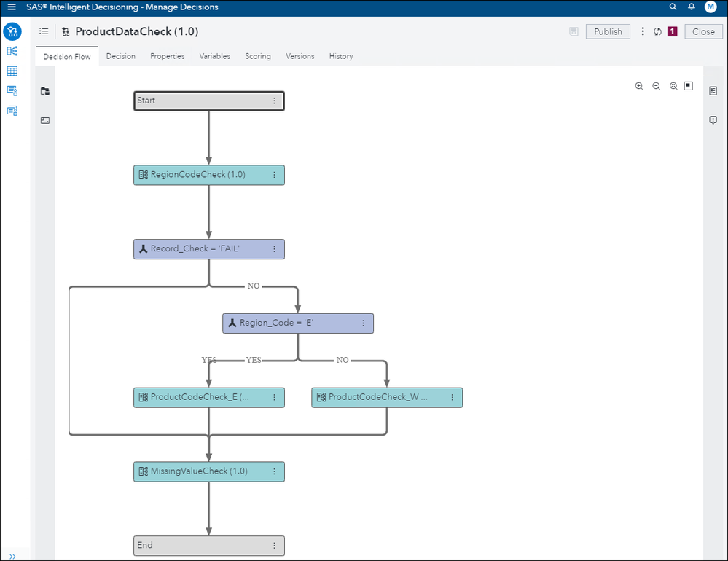Open Record_Check node options menu
The image size is (728, 561).
tap(275, 249)
